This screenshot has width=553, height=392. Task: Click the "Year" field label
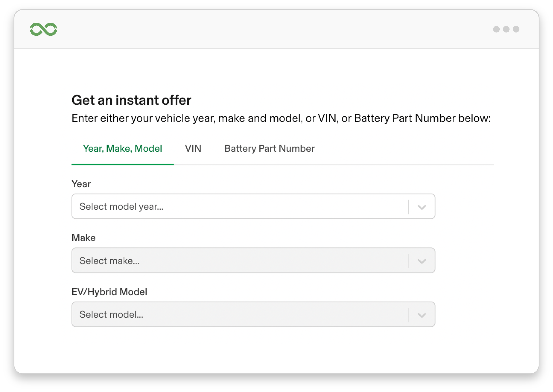coord(81,184)
